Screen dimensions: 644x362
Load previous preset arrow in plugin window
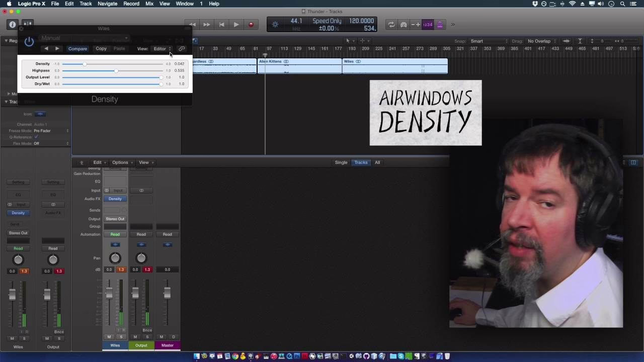click(46, 49)
